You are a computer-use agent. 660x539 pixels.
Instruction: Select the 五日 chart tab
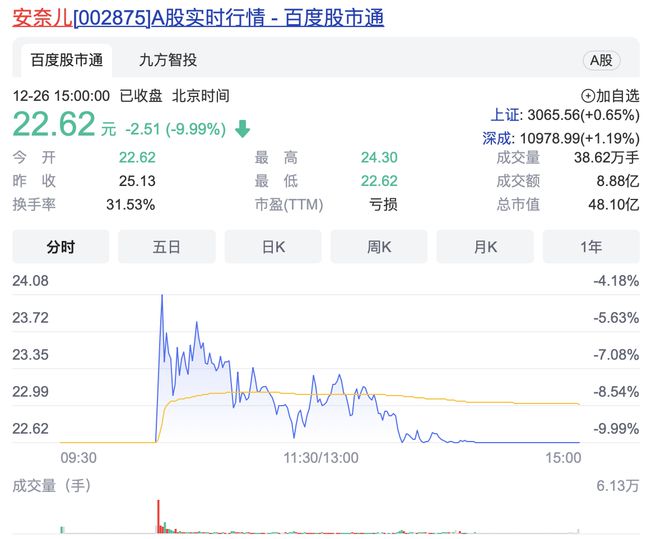tap(167, 247)
